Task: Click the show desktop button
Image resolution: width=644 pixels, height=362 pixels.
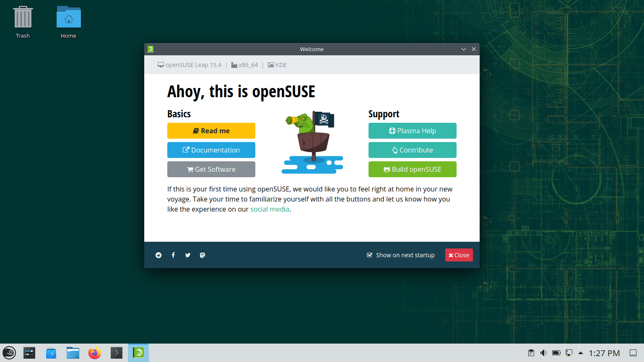Action: tap(633, 353)
